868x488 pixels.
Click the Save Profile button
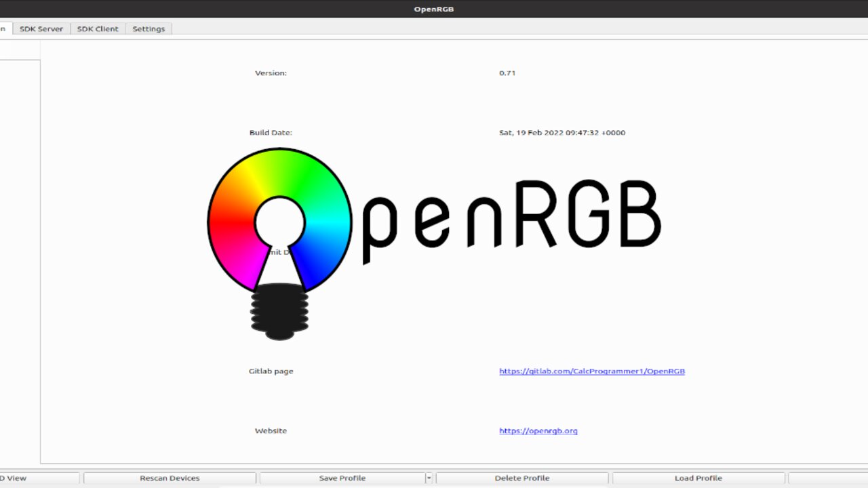tap(342, 479)
